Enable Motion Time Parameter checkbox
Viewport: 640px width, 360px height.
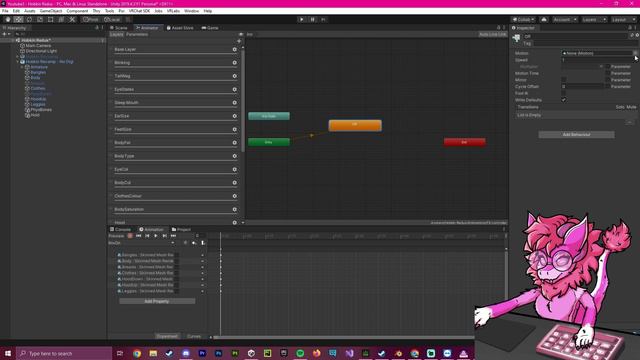coord(608,73)
